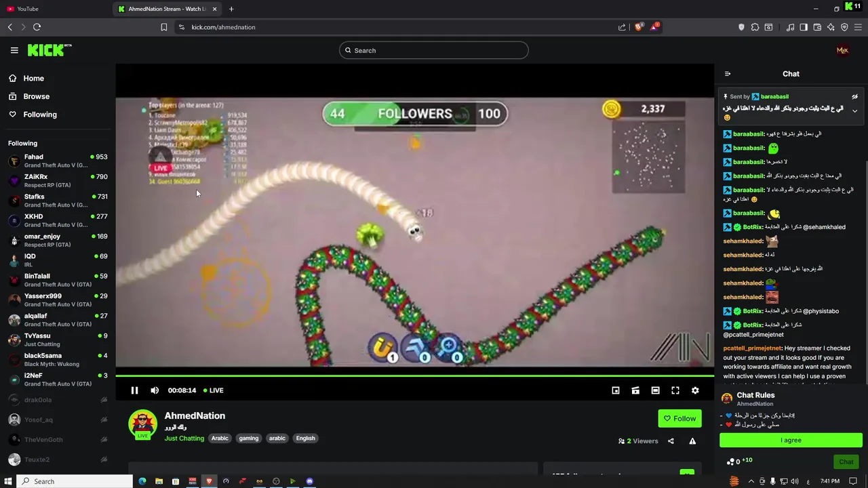This screenshot has width=868, height=488.
Task: Open Fahad's channel in Following list
Action: (x=58, y=161)
